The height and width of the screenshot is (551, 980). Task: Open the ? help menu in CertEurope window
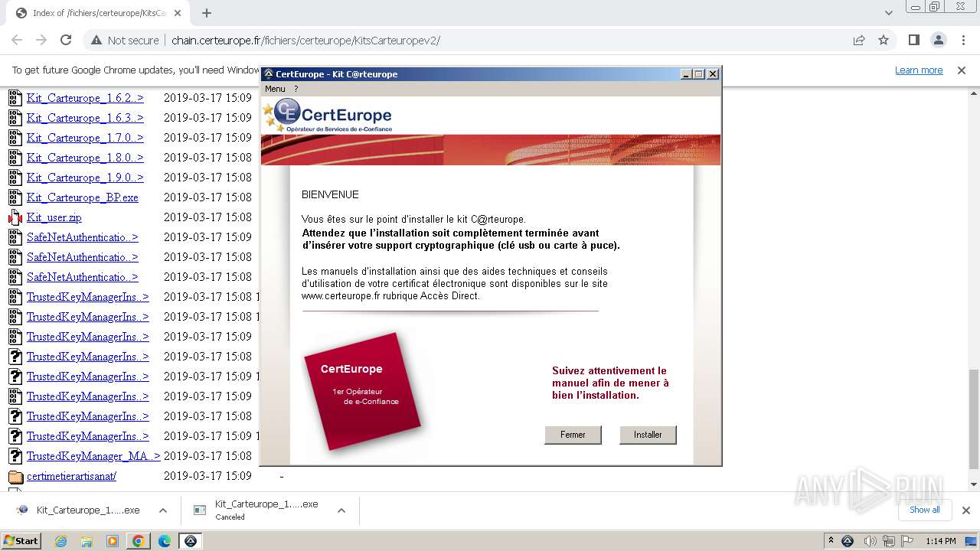296,89
